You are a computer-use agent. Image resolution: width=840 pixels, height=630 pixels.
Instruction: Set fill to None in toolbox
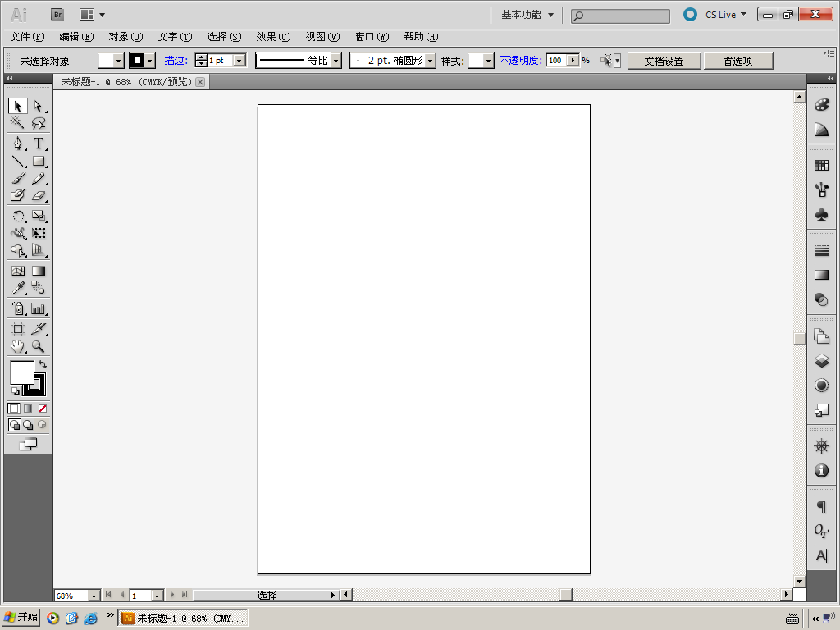pyautogui.click(x=43, y=409)
